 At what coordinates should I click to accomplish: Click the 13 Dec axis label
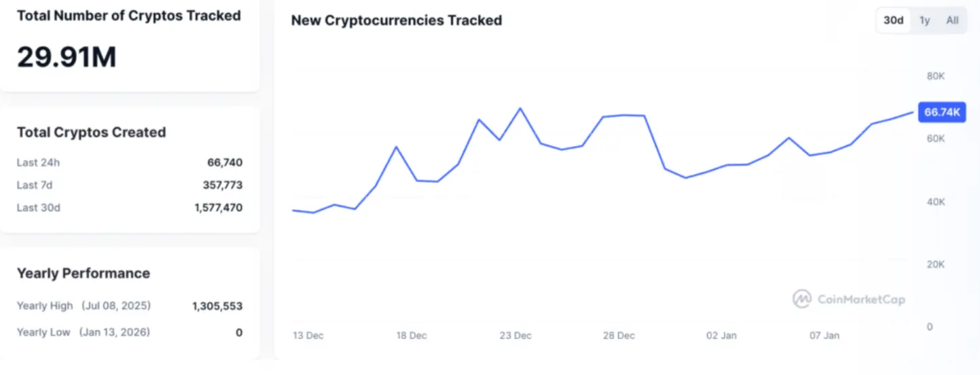[308, 336]
